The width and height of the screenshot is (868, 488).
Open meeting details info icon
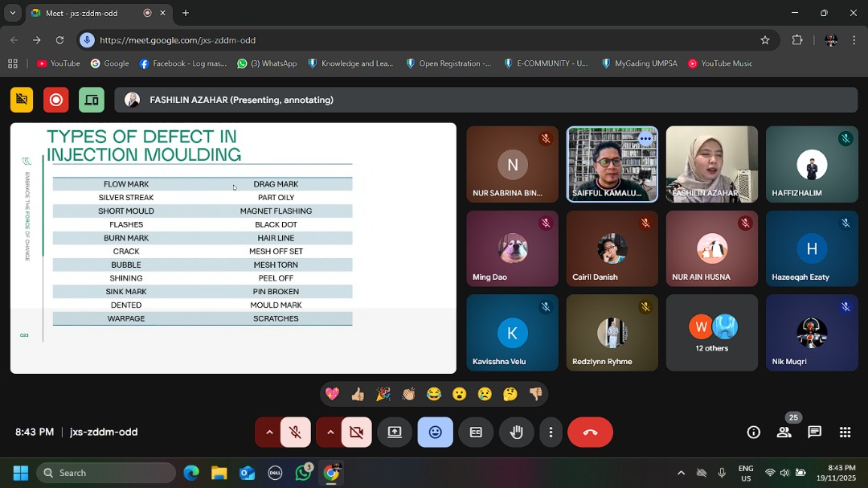[x=753, y=433]
